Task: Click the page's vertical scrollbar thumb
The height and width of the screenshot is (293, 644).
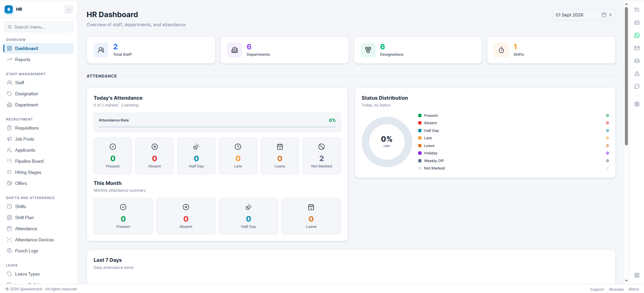Action: (x=626, y=76)
